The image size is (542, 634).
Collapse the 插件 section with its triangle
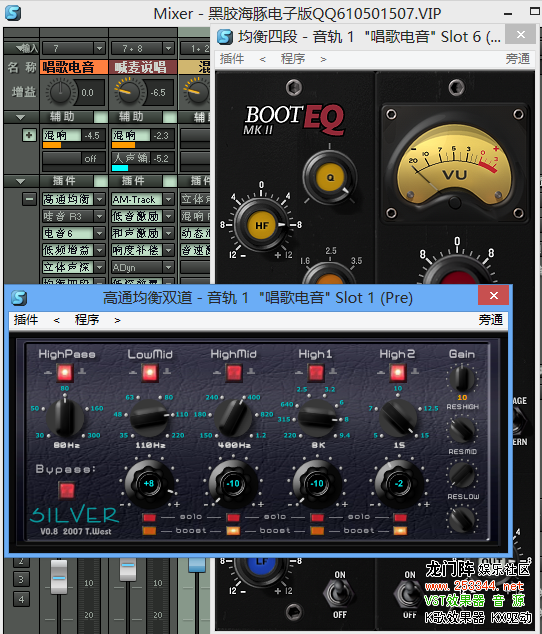pos(20,181)
